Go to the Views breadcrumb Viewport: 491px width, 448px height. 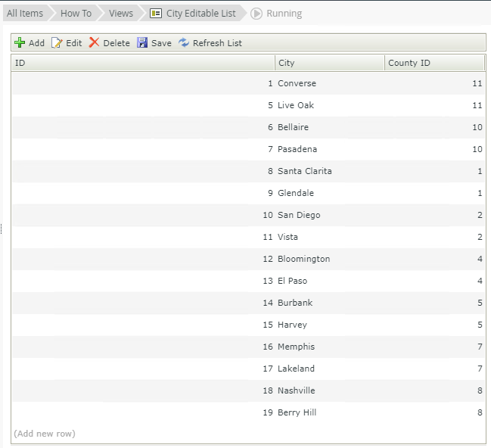(x=121, y=13)
